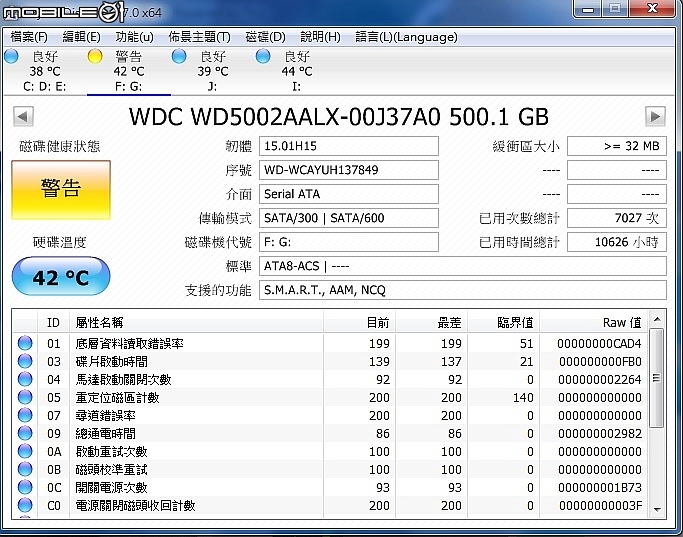Click the yellow 警告 health status button

point(61,189)
